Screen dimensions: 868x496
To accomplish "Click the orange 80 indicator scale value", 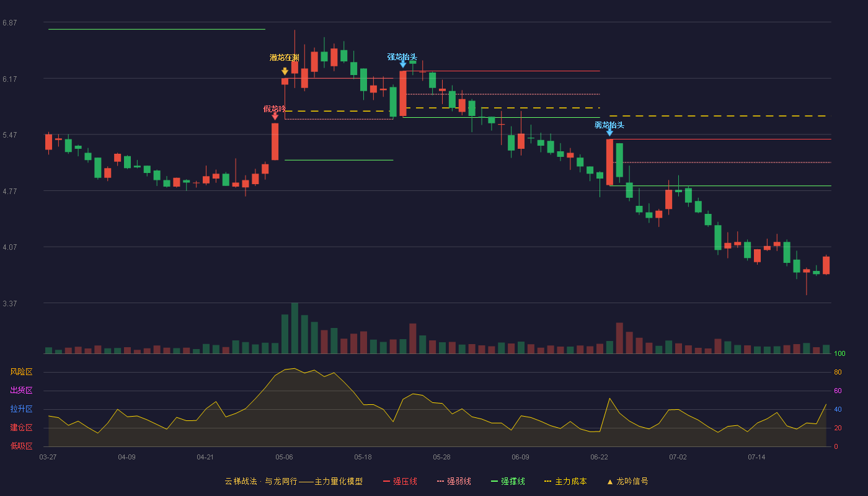I will click(x=838, y=373).
